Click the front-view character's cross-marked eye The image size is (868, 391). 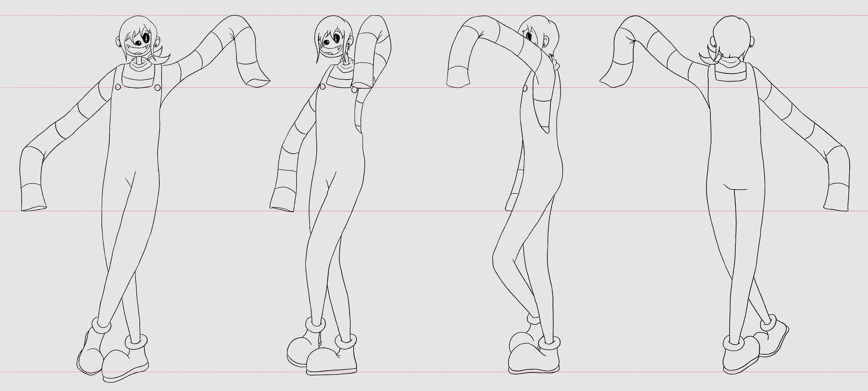146,38
